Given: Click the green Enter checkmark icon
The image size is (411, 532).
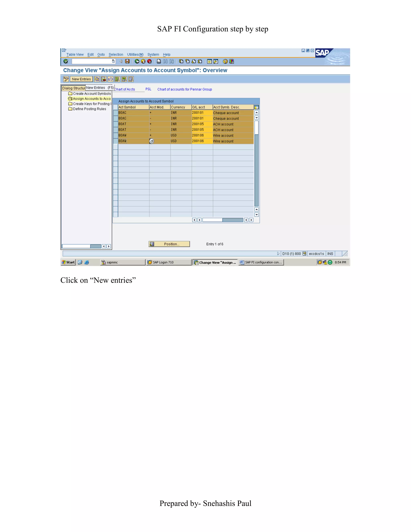Looking at the screenshot, I should [66, 61].
